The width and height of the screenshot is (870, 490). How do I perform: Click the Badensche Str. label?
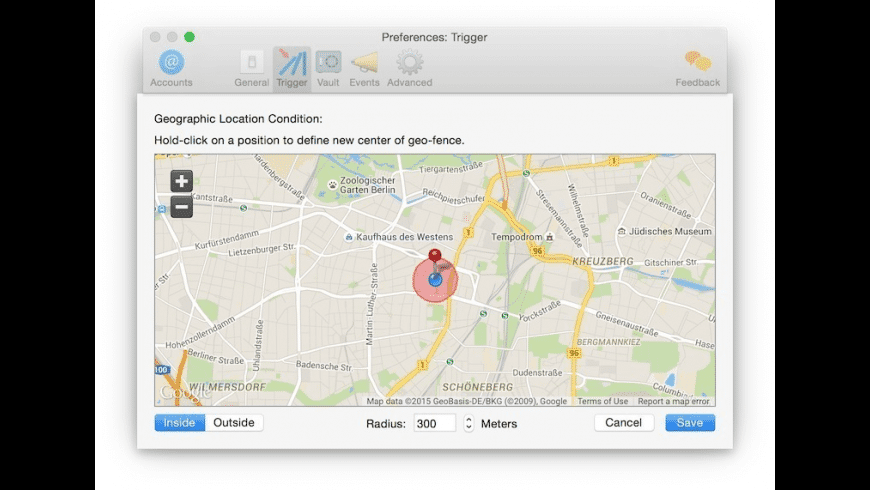click(x=323, y=366)
